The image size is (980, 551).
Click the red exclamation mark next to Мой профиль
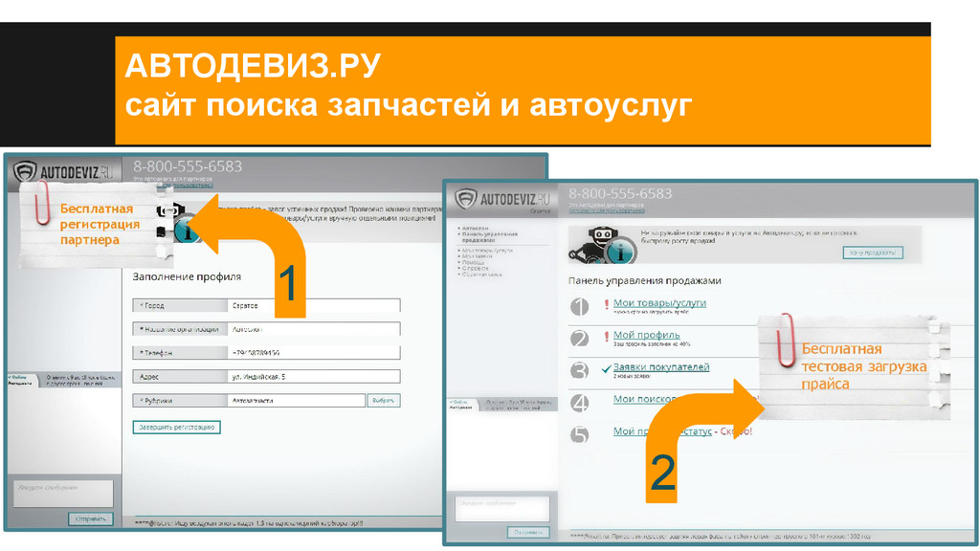pos(606,337)
